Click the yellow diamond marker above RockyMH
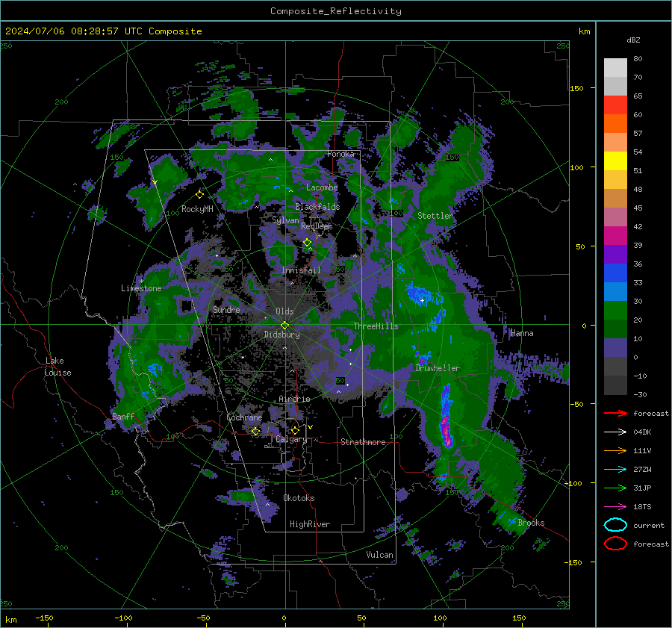672x628 pixels. pyautogui.click(x=199, y=195)
